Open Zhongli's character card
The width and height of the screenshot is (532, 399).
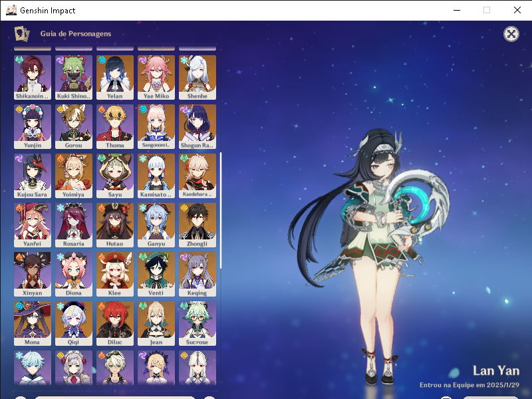point(198,225)
